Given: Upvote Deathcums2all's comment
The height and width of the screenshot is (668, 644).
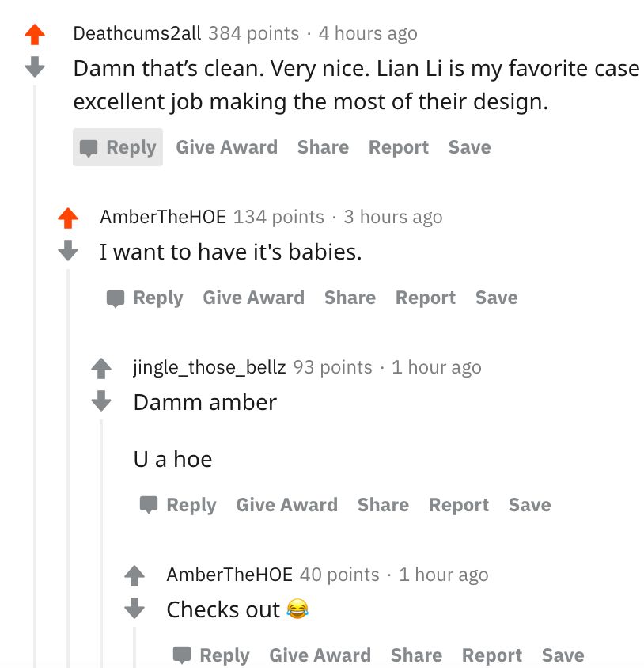Looking at the screenshot, I should point(34,34).
